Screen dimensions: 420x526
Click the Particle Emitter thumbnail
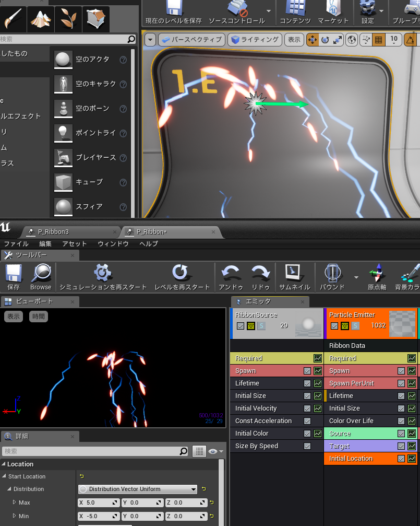pos(402,324)
